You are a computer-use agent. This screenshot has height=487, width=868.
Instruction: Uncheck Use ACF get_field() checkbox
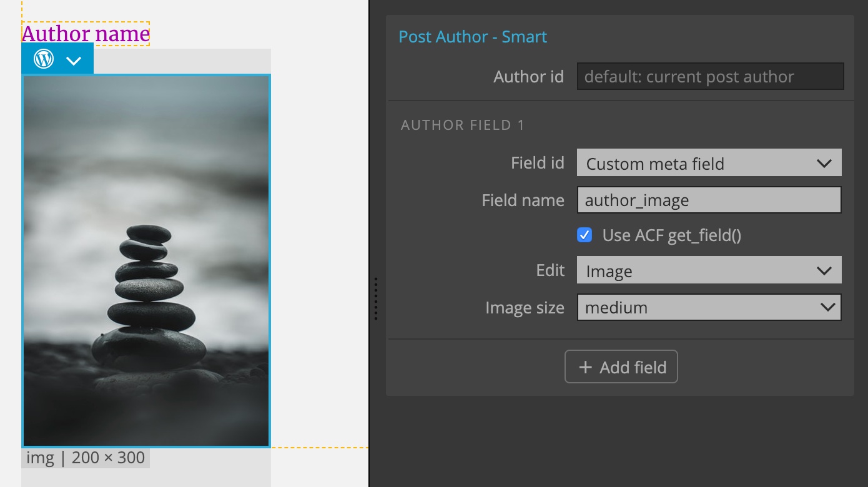[584, 235]
